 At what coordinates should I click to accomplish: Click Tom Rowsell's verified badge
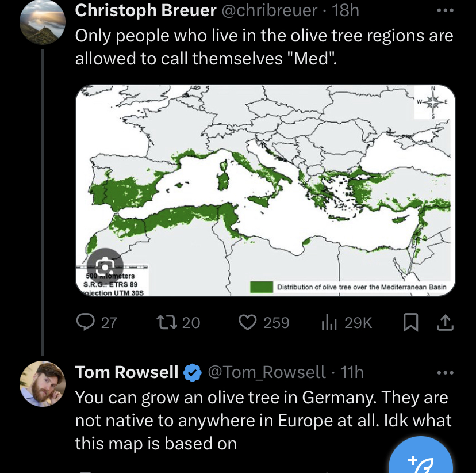(x=192, y=373)
